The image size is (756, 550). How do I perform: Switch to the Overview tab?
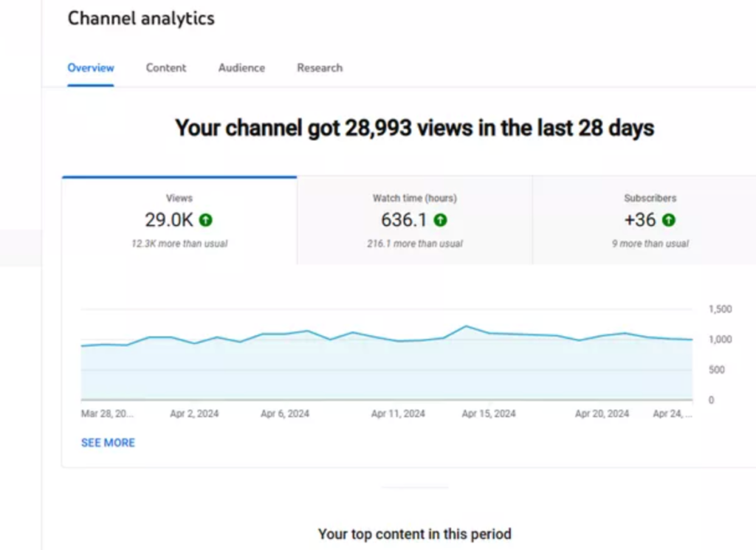tap(91, 68)
